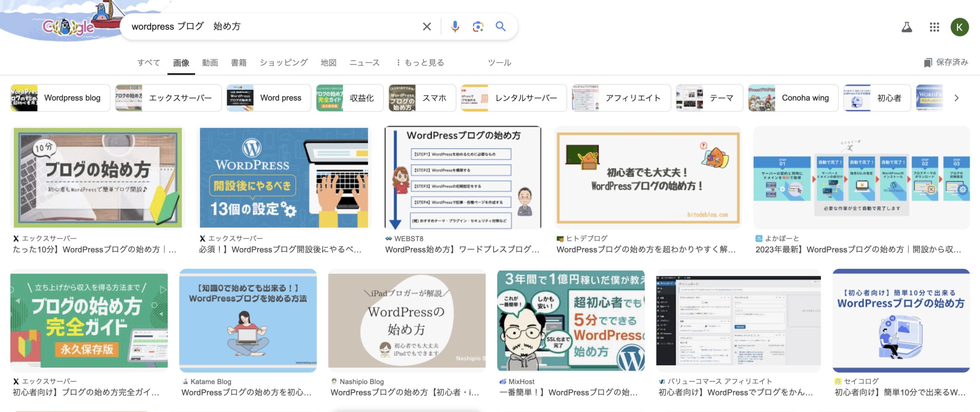Viewport: 980px width, 412px height.
Task: Choose the レンタルサーバー filter chip
Action: pyautogui.click(x=514, y=98)
